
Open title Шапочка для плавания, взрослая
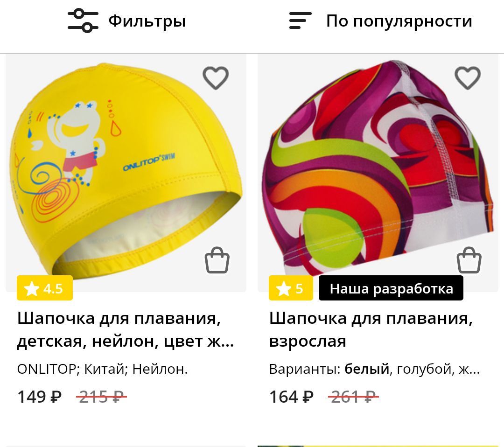click(371, 330)
